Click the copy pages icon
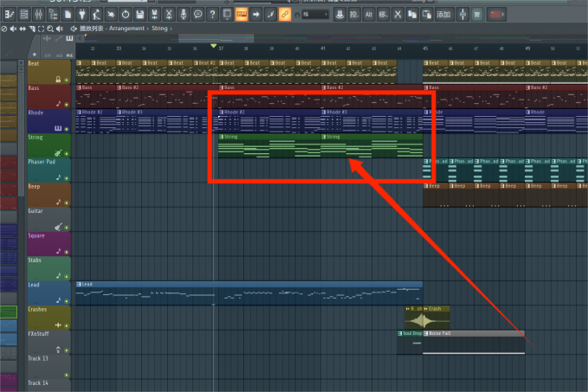 pyautogui.click(x=412, y=15)
